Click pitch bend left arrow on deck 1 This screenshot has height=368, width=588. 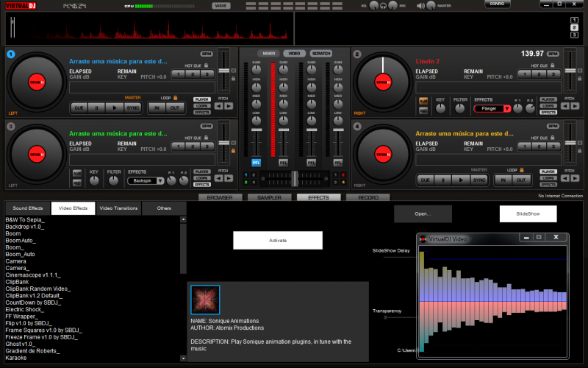tap(218, 106)
